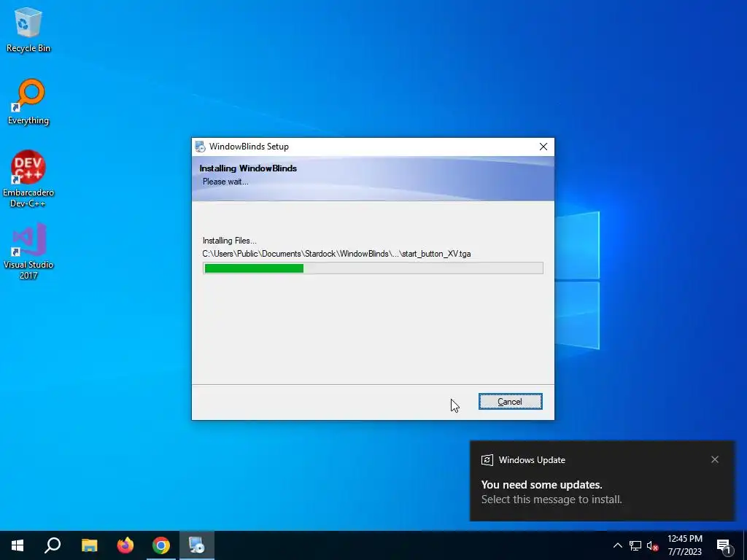Open taskbar Search magnifier
747x560 pixels.
tap(53, 545)
